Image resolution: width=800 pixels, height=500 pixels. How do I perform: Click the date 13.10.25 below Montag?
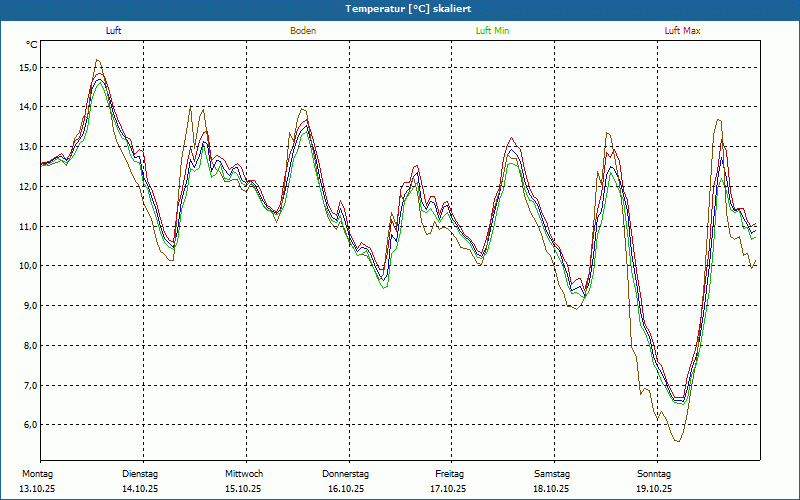(37, 489)
